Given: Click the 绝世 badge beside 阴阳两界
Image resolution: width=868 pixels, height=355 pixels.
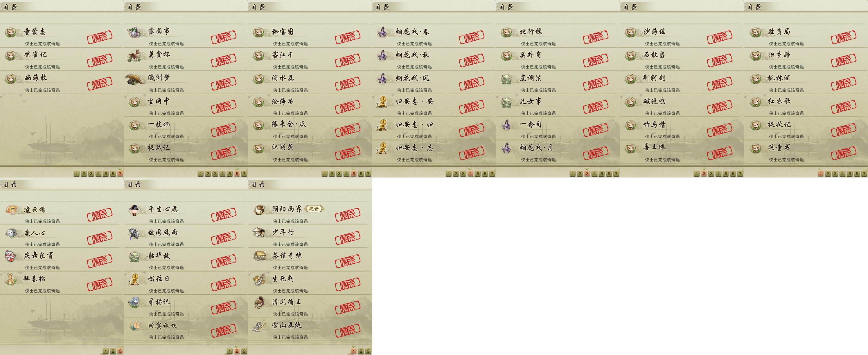Looking at the screenshot, I should pos(314,209).
